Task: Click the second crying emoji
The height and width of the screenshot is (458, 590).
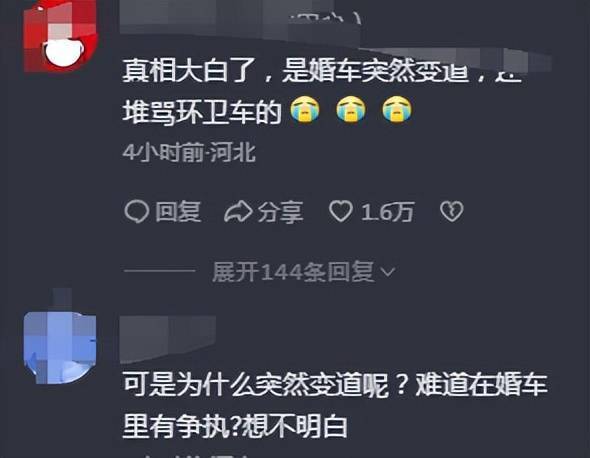Action: pyautogui.click(x=351, y=110)
